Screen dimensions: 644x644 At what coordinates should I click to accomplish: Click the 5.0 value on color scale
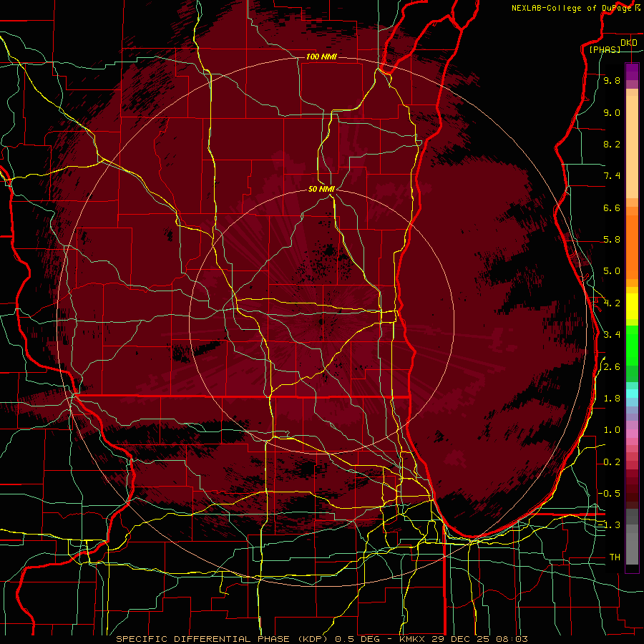point(612,271)
